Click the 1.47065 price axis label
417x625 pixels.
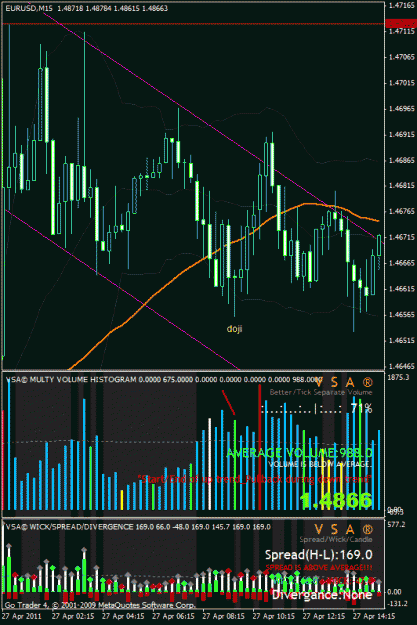click(x=401, y=57)
